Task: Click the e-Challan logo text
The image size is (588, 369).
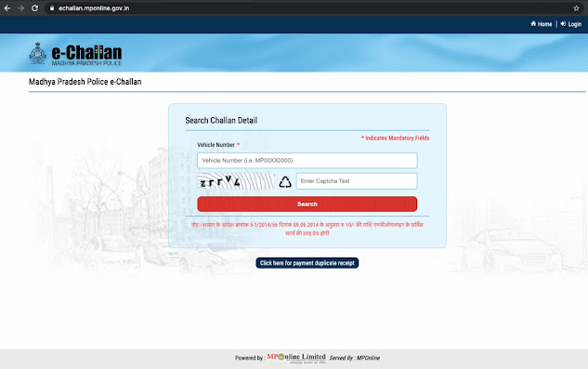Action: pos(86,55)
